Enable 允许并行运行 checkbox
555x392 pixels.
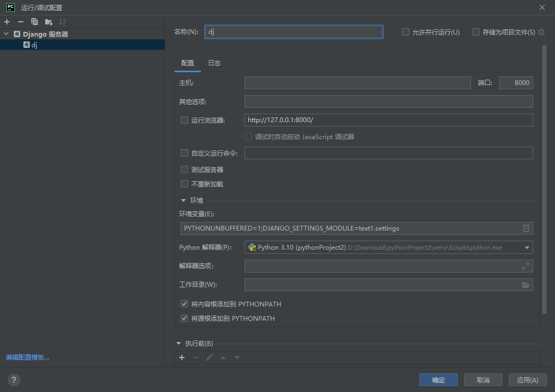406,32
